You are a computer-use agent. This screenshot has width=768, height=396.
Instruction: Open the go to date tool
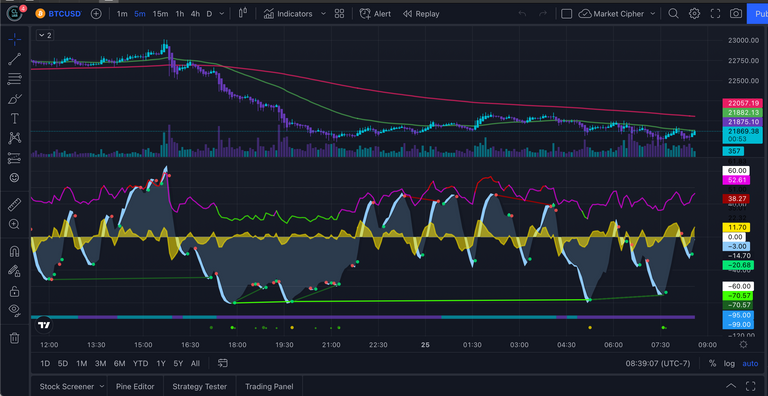coord(223,363)
